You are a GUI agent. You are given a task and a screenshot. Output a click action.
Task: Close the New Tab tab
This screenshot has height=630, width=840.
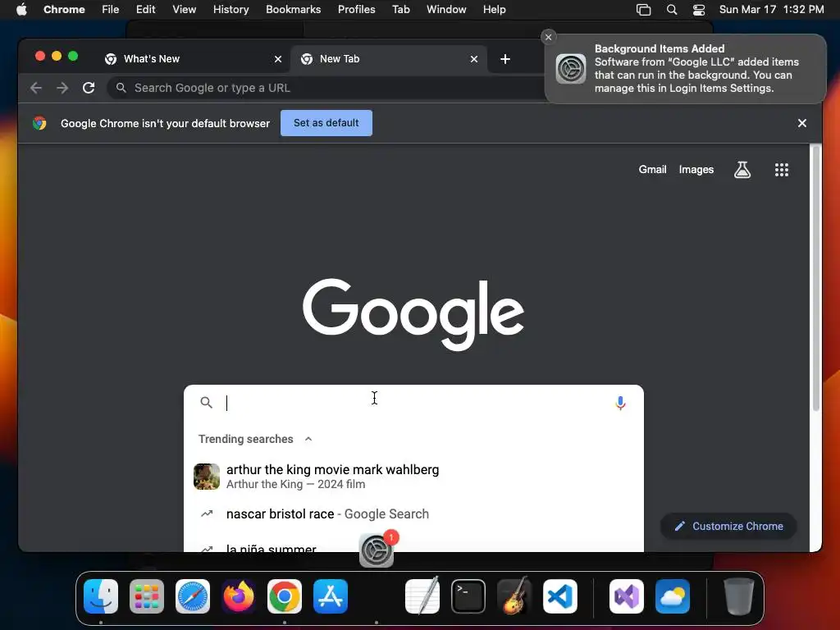(474, 59)
